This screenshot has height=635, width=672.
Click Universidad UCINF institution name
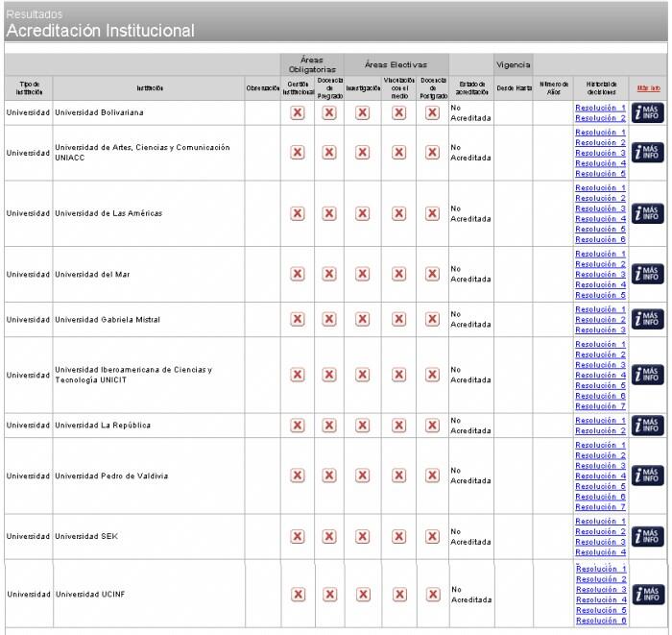[90, 595]
